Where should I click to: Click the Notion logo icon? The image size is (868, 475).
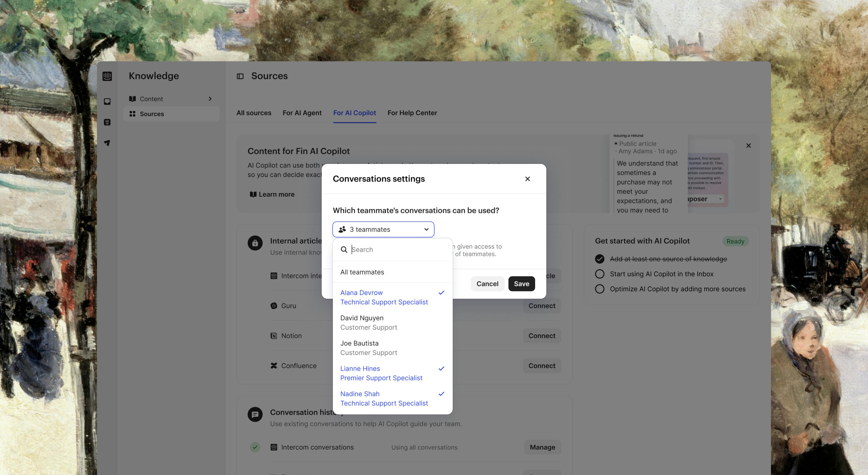[274, 336]
